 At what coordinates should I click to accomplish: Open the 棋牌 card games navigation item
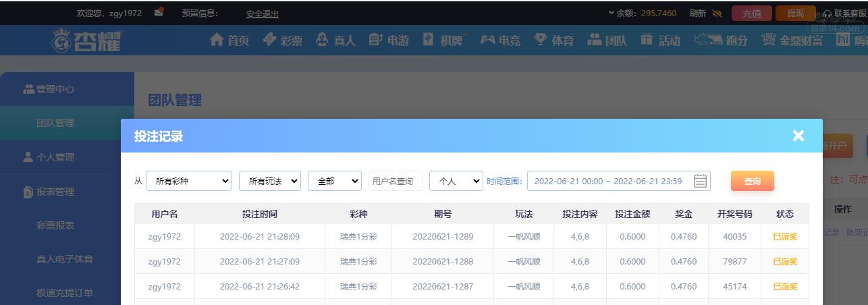click(444, 40)
